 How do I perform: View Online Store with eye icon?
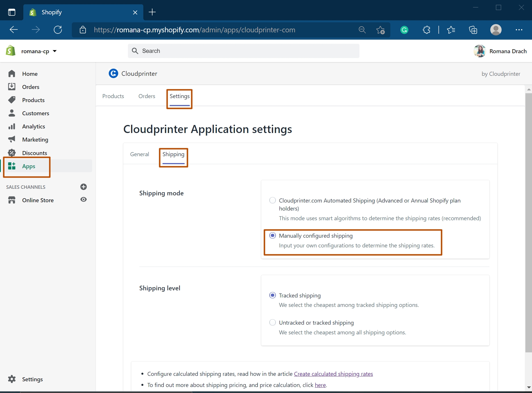[84, 200]
